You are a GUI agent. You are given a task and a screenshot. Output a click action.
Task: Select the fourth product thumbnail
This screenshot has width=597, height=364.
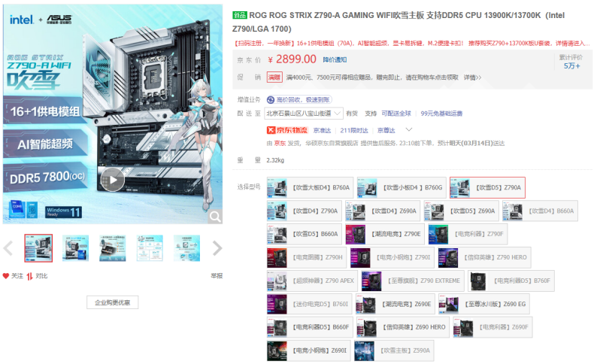(x=150, y=248)
